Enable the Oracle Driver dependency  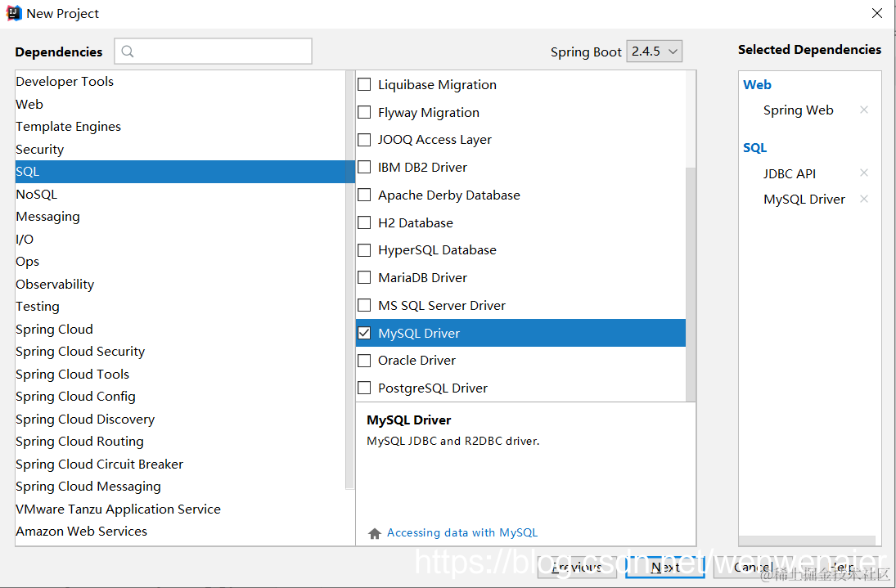(364, 361)
